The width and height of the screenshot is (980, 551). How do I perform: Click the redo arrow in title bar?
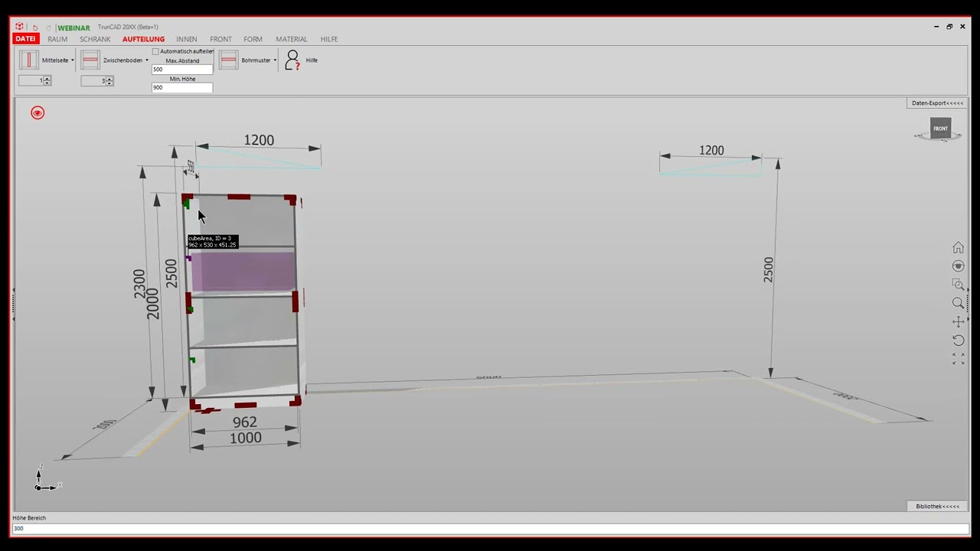48,28
